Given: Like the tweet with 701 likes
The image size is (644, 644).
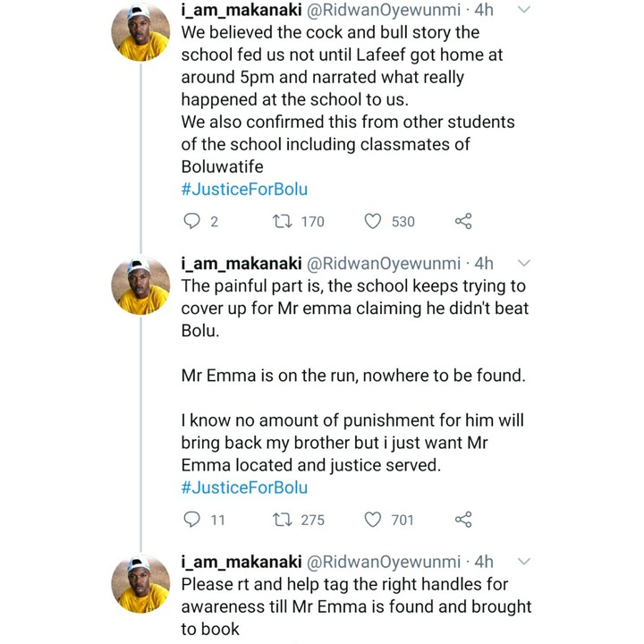Looking at the screenshot, I should [373, 520].
